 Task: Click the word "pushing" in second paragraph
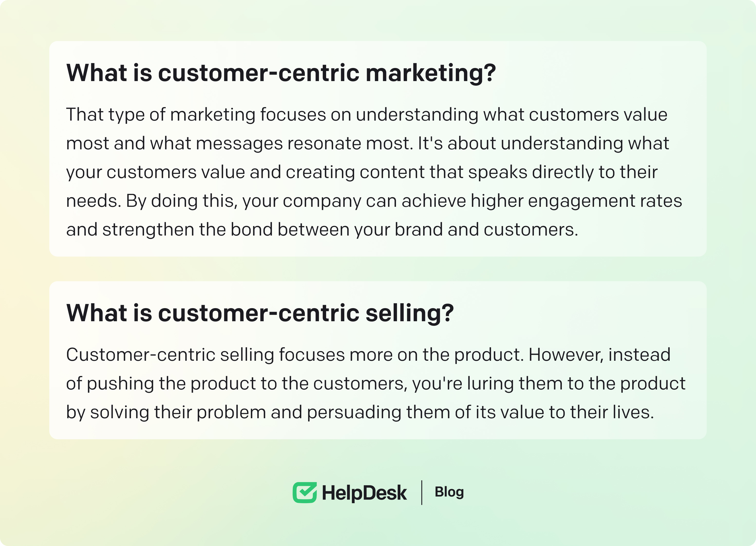tap(120, 383)
